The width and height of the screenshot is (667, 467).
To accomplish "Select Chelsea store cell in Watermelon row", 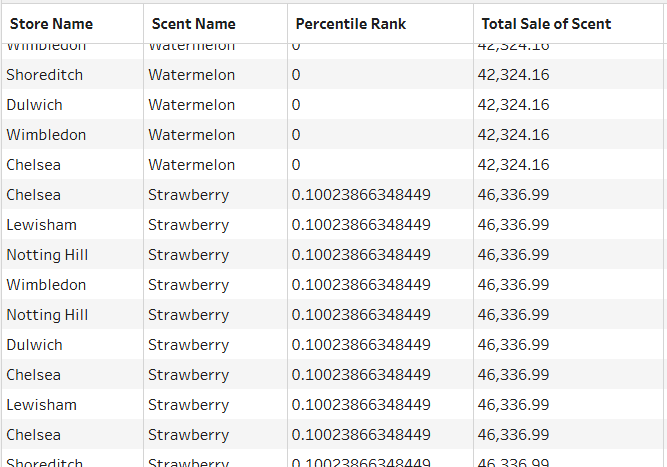I will [34, 165].
